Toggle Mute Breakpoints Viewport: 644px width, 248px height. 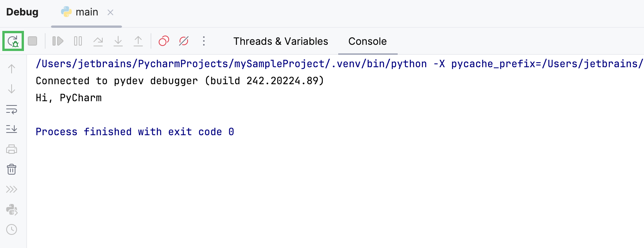click(x=184, y=41)
